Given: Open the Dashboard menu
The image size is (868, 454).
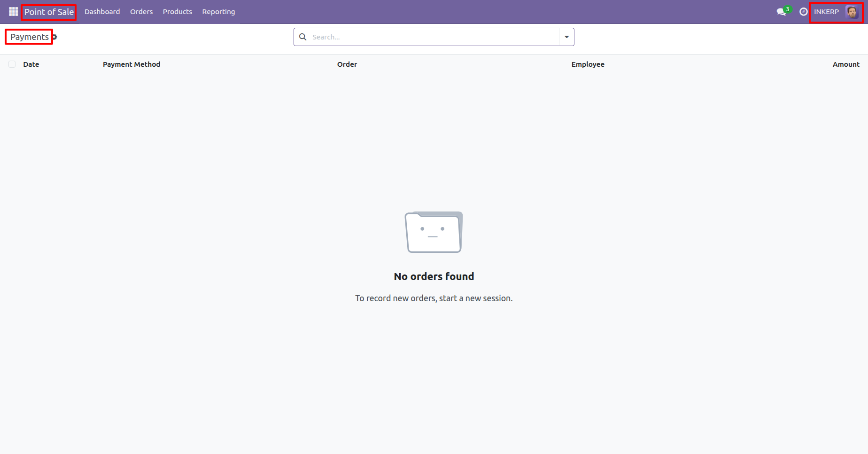Looking at the screenshot, I should [x=102, y=12].
